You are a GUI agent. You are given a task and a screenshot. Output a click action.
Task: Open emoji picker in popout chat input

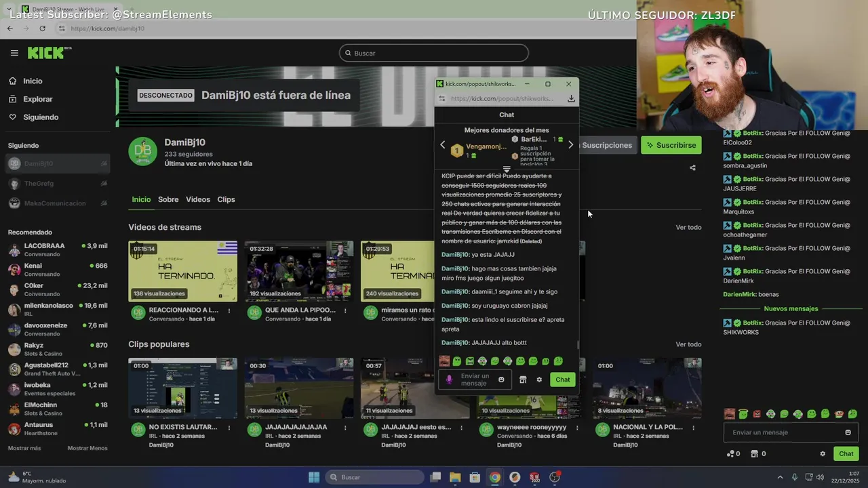[x=501, y=380]
